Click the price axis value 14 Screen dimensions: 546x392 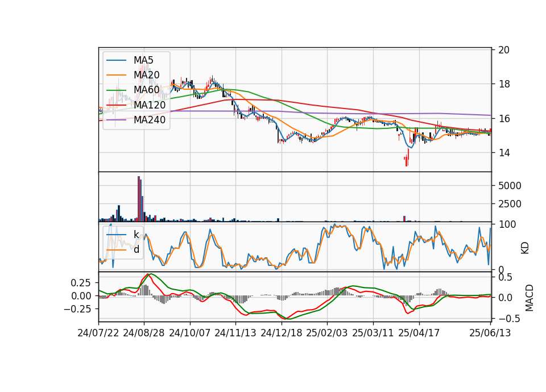tap(503, 153)
